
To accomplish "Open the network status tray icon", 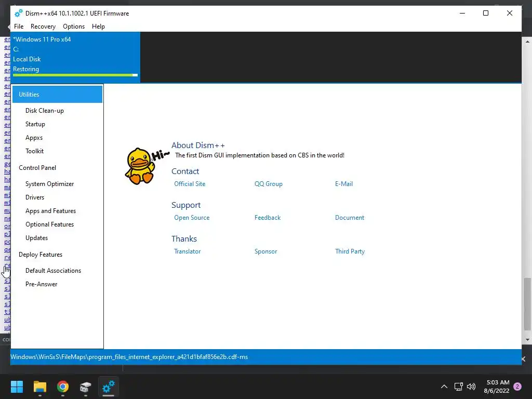I will click(458, 387).
